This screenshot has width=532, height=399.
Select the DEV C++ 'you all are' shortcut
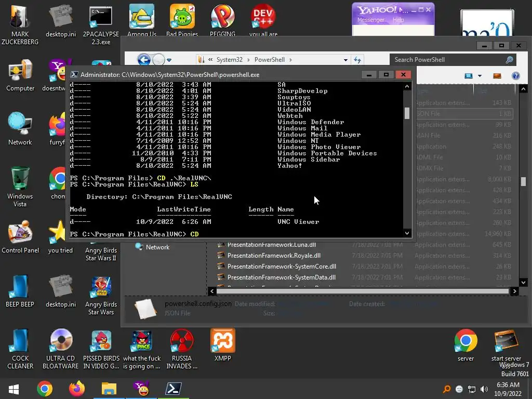[263, 20]
